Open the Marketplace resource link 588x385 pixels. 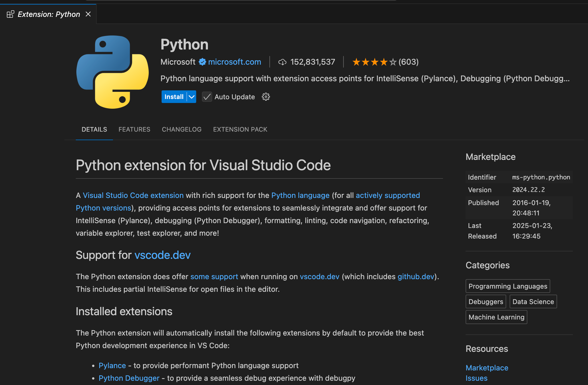click(x=487, y=368)
